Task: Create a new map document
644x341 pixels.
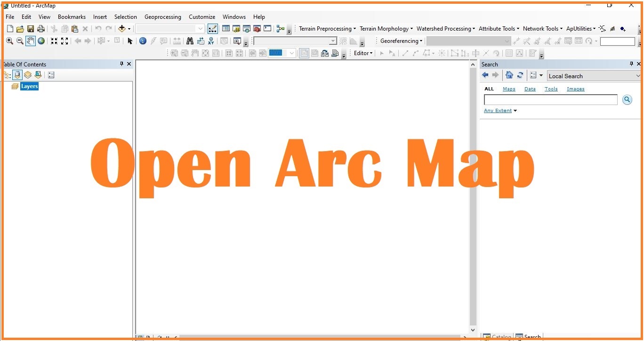Action: coord(10,29)
